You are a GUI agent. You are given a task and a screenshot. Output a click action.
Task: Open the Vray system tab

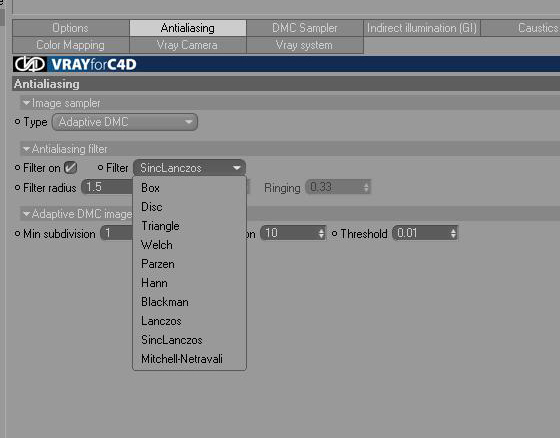305,45
